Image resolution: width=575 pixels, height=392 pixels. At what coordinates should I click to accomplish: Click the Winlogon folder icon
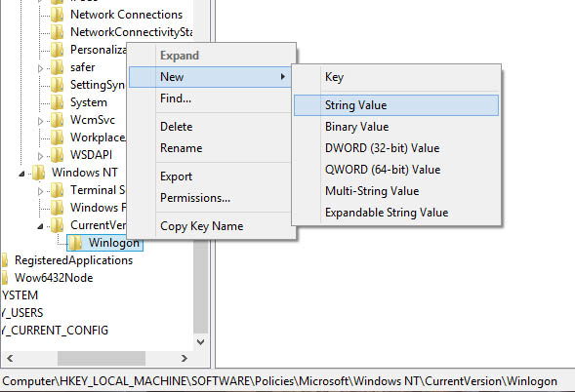pyautogui.click(x=75, y=243)
